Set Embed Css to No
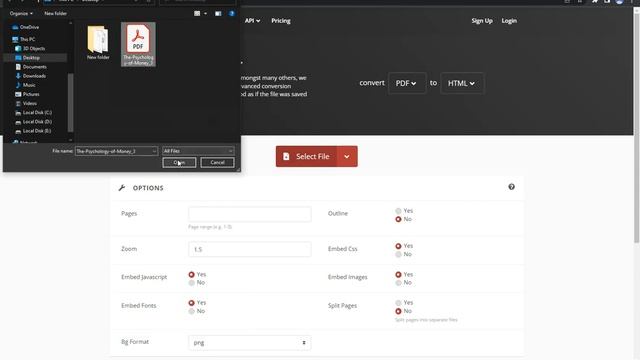Screen dimensions: 640x360 pyautogui.click(x=398, y=254)
